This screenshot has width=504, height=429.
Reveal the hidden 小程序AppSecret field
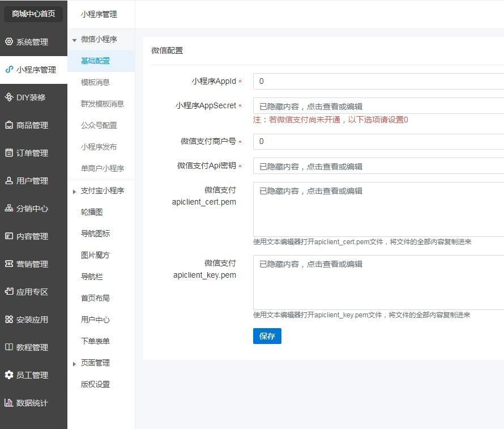378,106
